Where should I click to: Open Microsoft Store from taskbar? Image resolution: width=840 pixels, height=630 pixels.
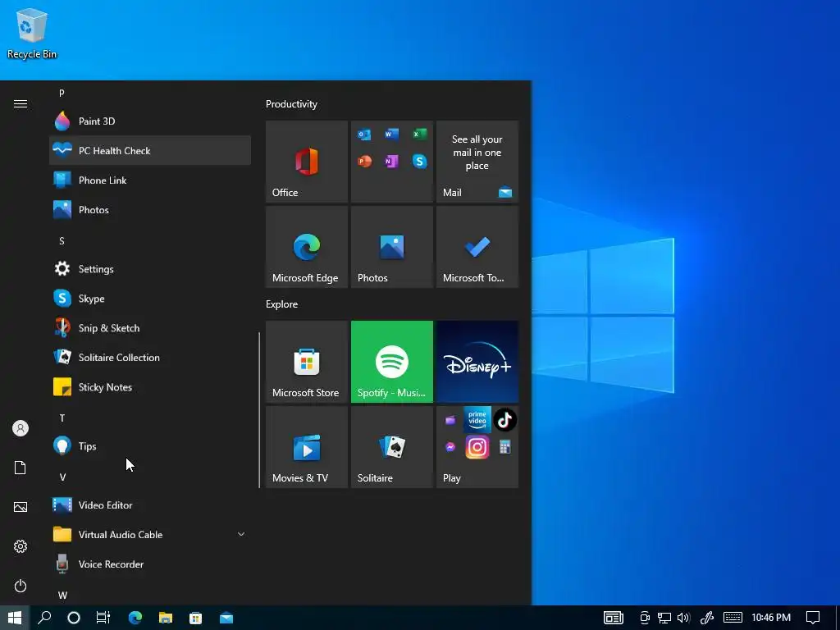(x=196, y=618)
